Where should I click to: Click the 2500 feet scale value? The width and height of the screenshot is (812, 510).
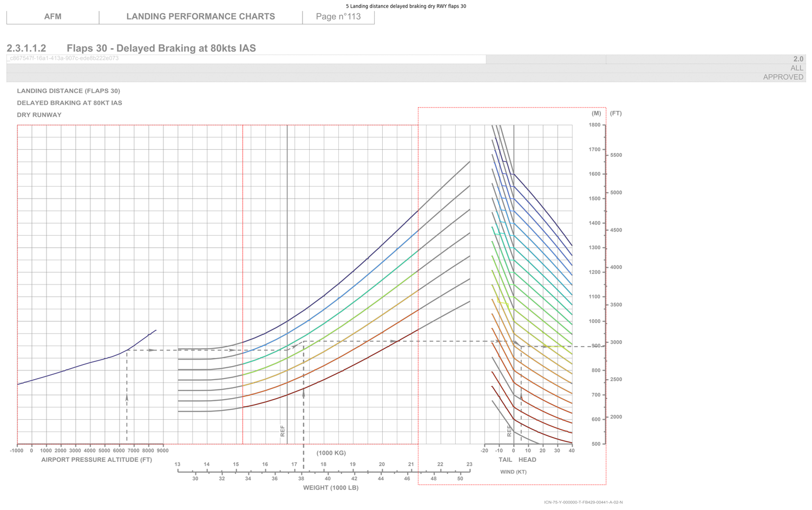pyautogui.click(x=617, y=380)
